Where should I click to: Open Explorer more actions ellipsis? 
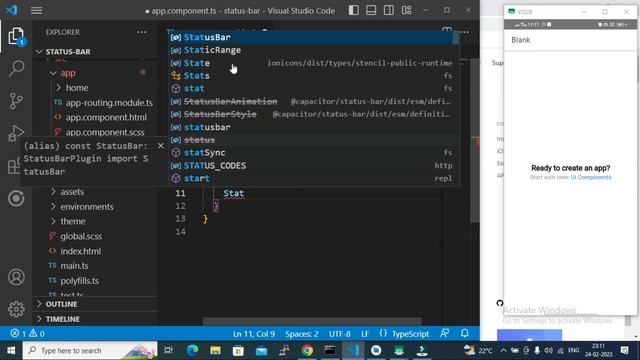pos(142,32)
